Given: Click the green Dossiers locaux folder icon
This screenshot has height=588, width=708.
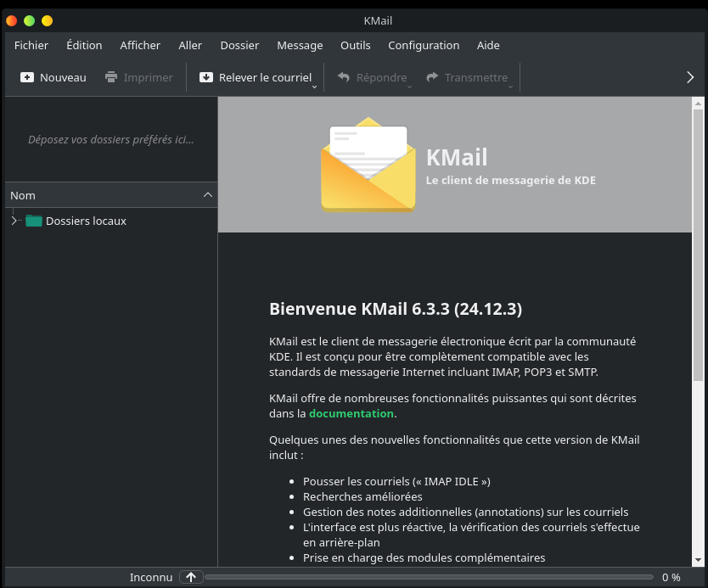Looking at the screenshot, I should click(x=34, y=221).
